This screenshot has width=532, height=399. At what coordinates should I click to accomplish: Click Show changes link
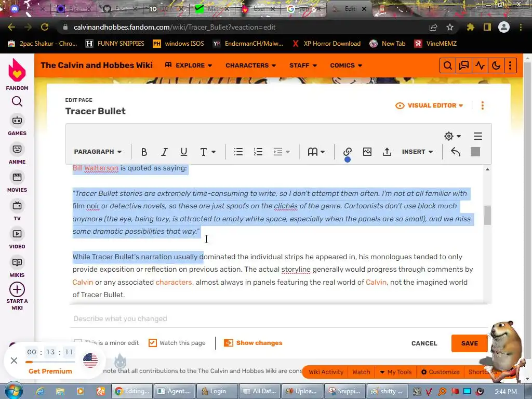253,343
